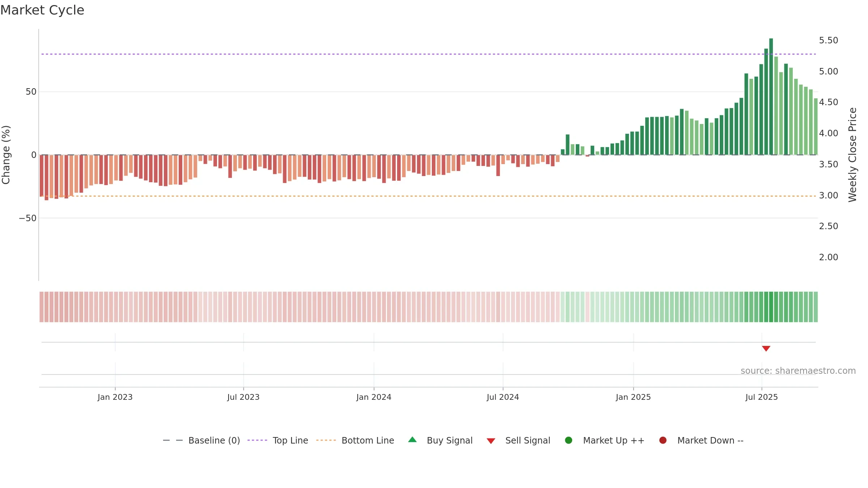Click the grey dashed Baseline legend swatch
This screenshot has height=488, width=868.
click(173, 440)
